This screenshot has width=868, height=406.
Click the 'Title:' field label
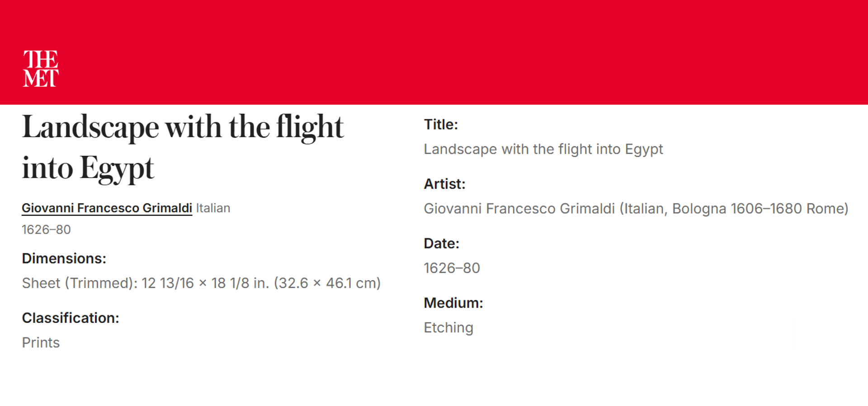(x=441, y=125)
